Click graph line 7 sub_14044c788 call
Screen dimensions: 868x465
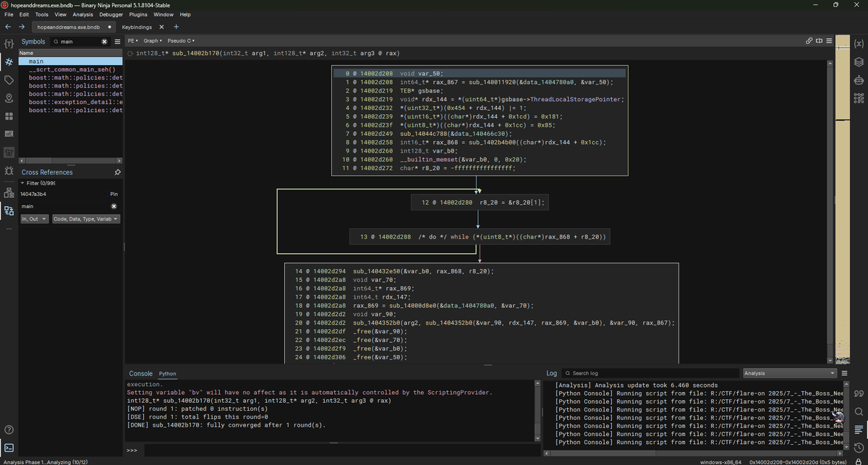(x=456, y=134)
